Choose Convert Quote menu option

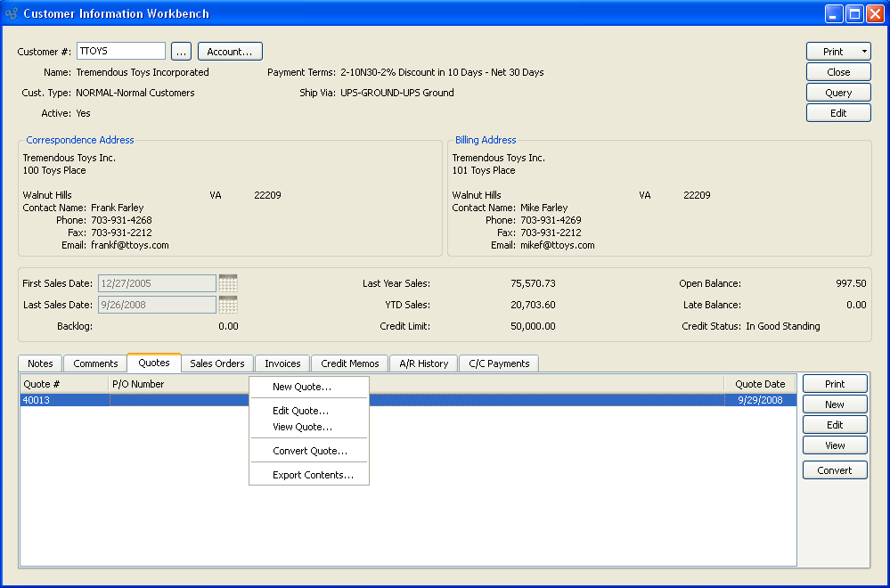point(309,451)
